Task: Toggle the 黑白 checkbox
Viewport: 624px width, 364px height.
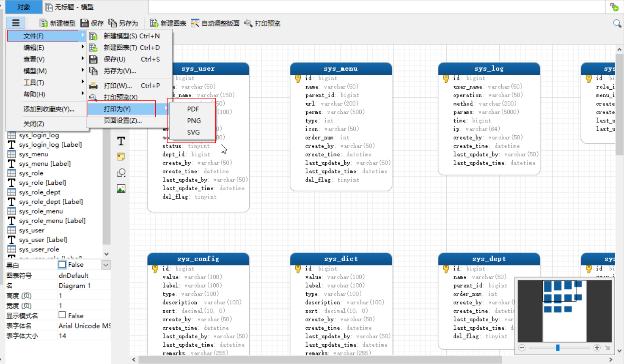Action: point(62,265)
